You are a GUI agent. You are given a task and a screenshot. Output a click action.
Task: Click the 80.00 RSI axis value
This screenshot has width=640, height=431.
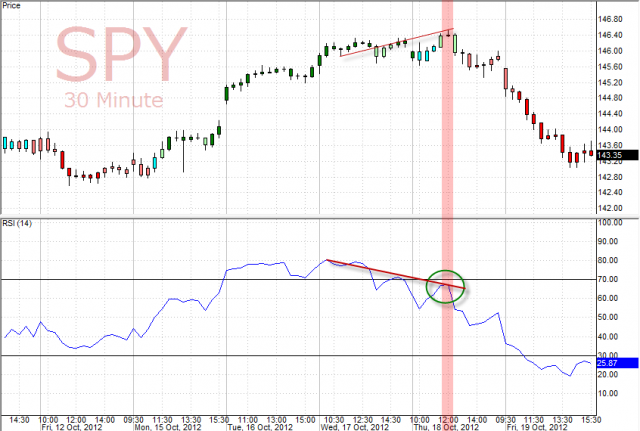(610, 260)
